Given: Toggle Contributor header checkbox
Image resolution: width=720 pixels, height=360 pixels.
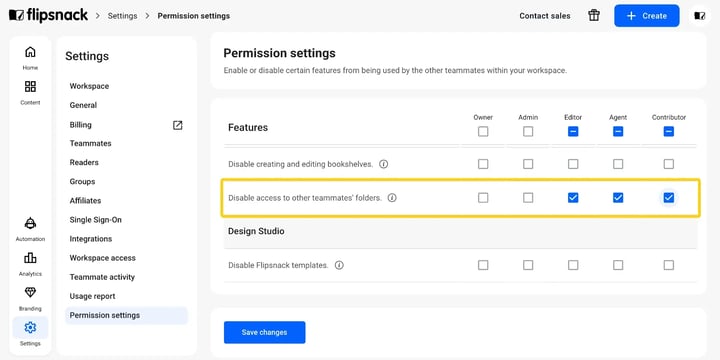Looking at the screenshot, I should 669,132.
